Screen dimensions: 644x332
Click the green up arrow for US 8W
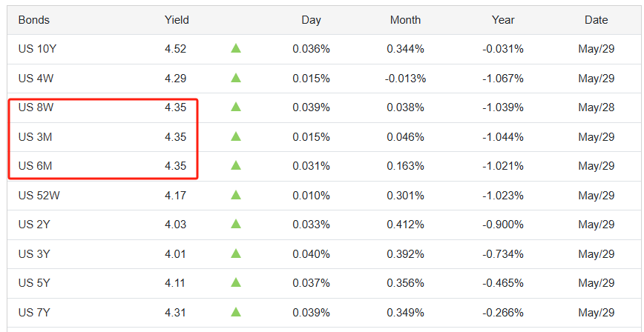click(236, 107)
